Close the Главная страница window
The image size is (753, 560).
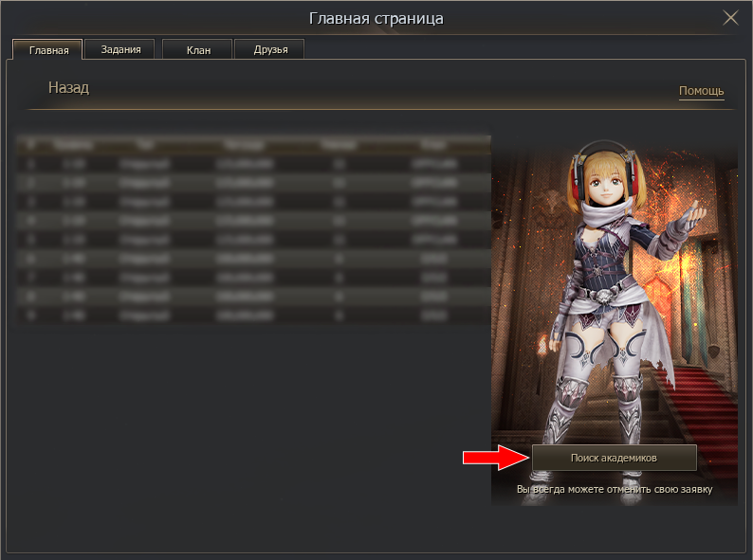[730, 17]
